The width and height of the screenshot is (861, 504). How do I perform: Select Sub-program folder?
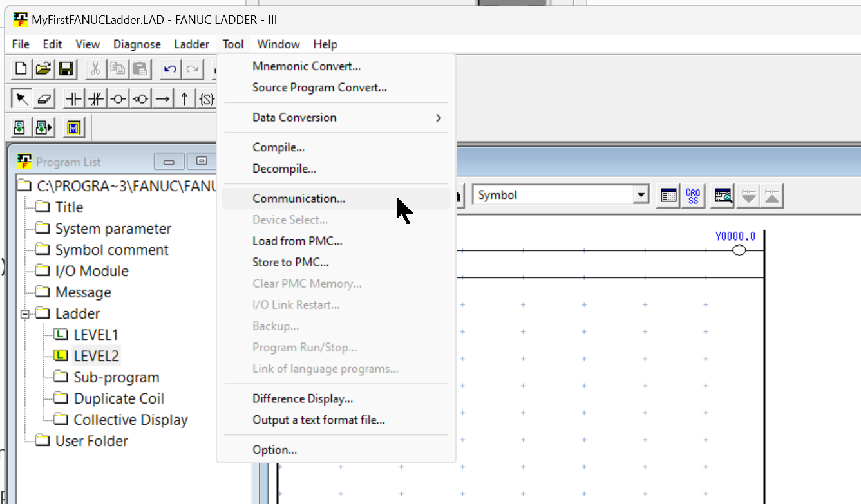(117, 377)
